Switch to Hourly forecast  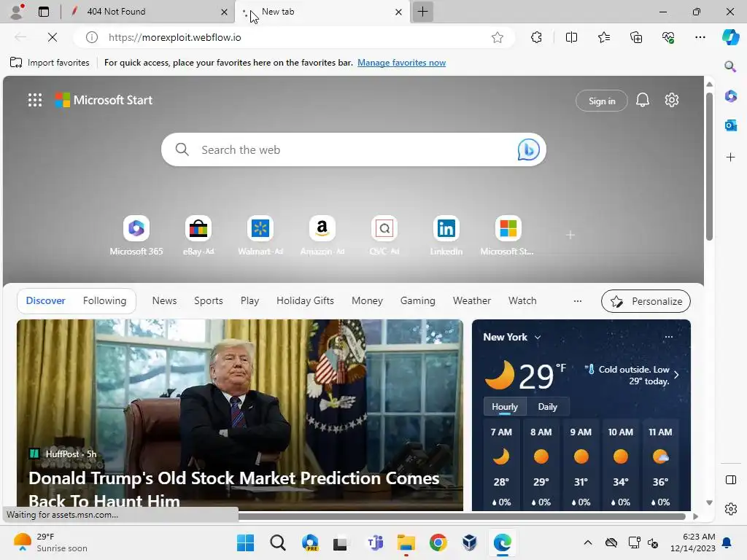point(505,407)
